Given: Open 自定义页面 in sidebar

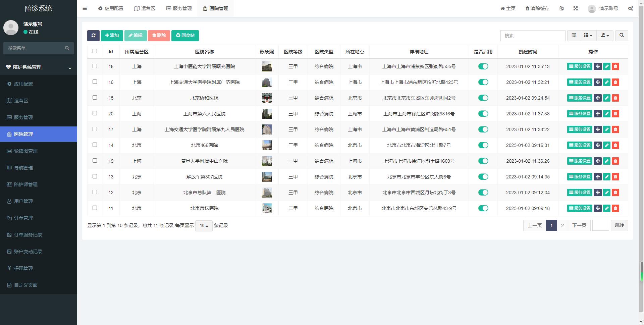Looking at the screenshot, I should point(39,285).
